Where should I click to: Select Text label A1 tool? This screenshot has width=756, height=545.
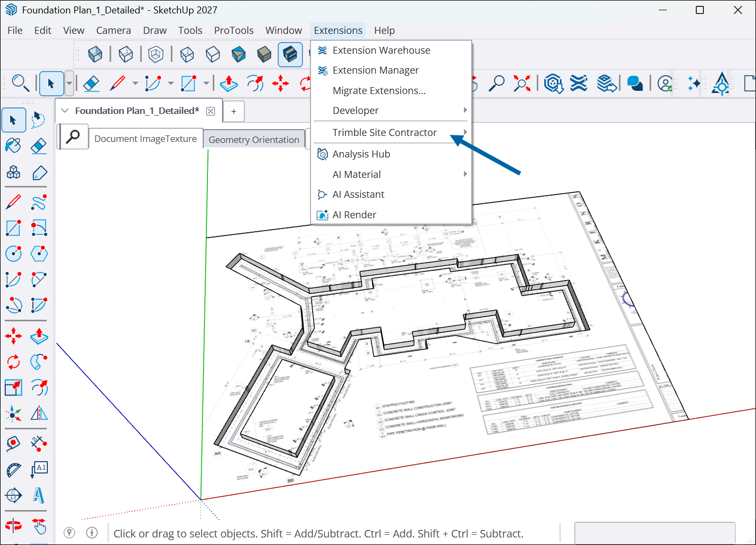(x=39, y=469)
